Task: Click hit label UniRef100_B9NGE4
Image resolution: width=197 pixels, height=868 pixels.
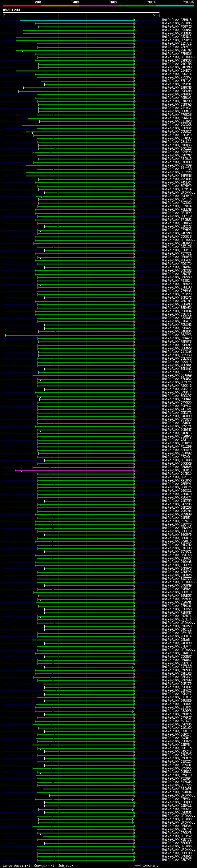Action: click(177, 118)
